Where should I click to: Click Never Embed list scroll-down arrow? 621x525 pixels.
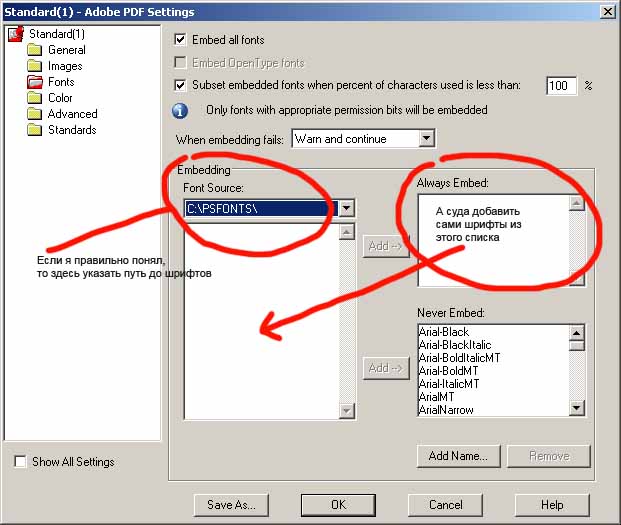[x=577, y=407]
